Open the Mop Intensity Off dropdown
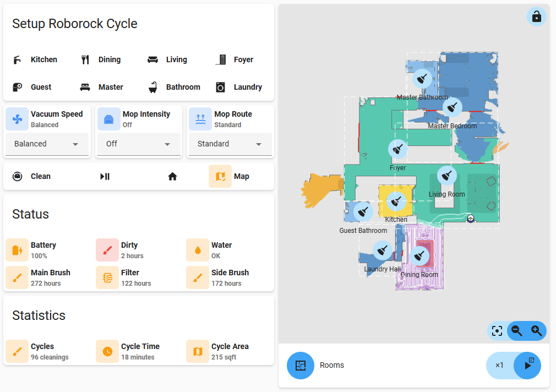The width and height of the screenshot is (556, 392). [x=139, y=144]
